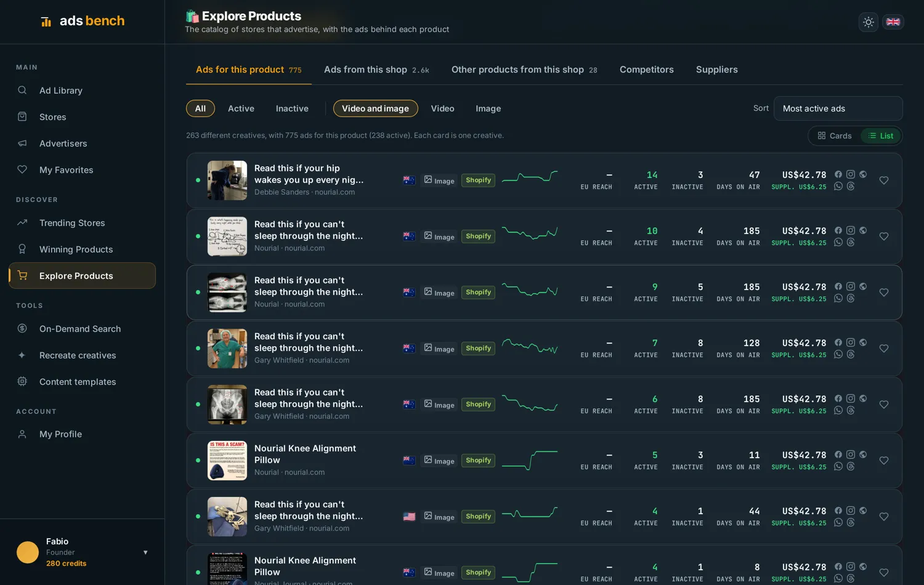Open the Suppliers tab
Image resolution: width=924 pixels, height=585 pixels.
[x=717, y=70]
